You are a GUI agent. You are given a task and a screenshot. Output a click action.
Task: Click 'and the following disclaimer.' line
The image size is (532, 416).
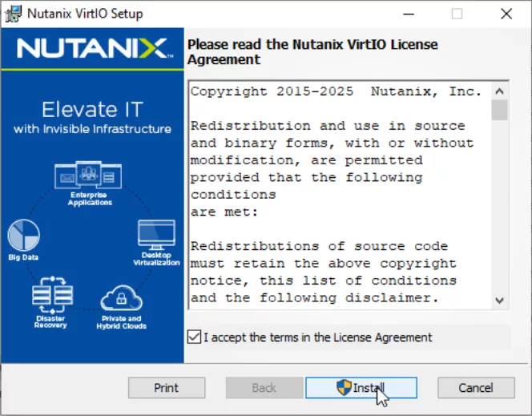[315, 298]
